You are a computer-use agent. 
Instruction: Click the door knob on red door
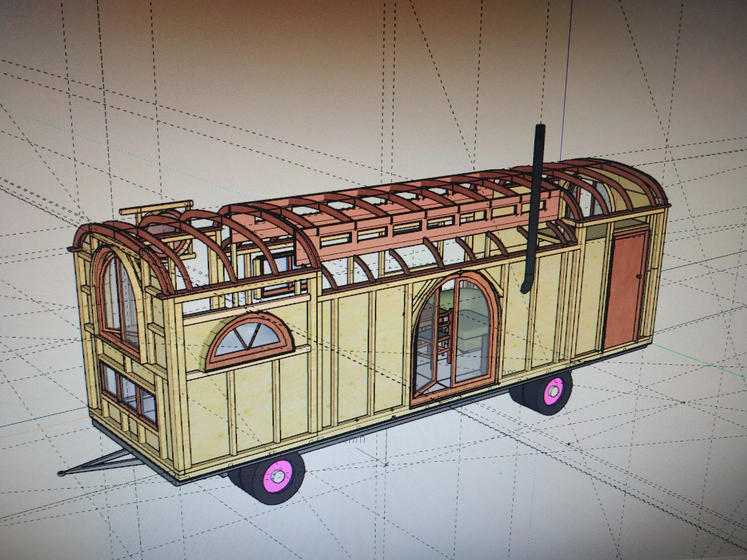[639, 277]
